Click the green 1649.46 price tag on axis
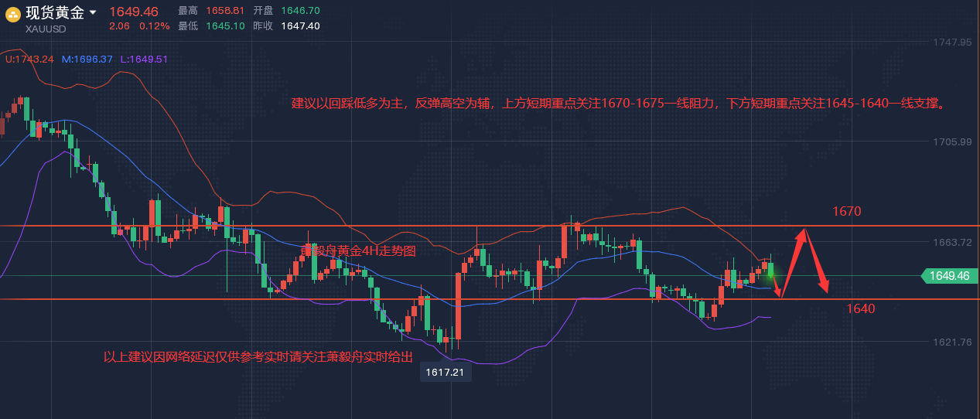 pyautogui.click(x=949, y=275)
